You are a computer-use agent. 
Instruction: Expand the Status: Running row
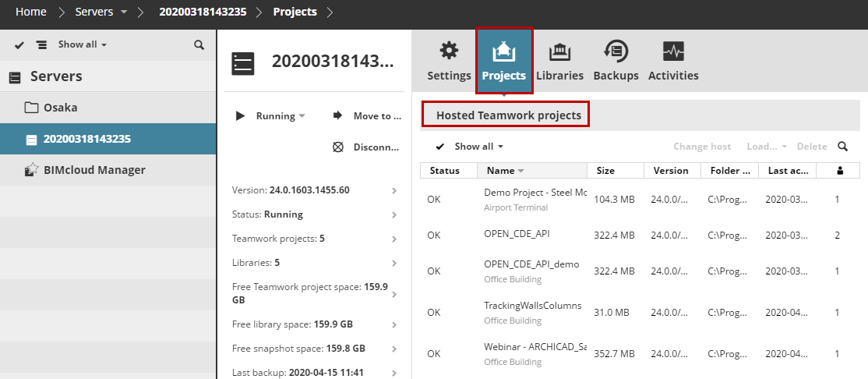315,214
